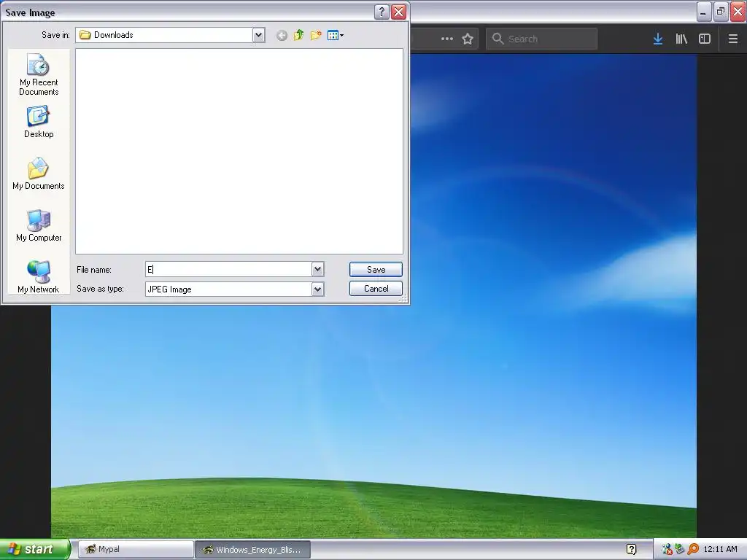Open the browser hamburger menu
Viewport: 747px width, 560px height.
(732, 39)
